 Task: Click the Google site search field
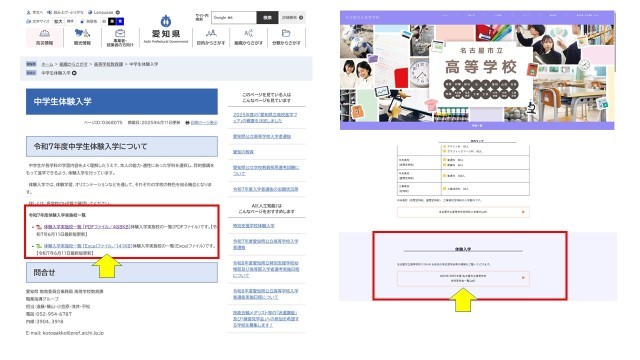[x=234, y=18]
